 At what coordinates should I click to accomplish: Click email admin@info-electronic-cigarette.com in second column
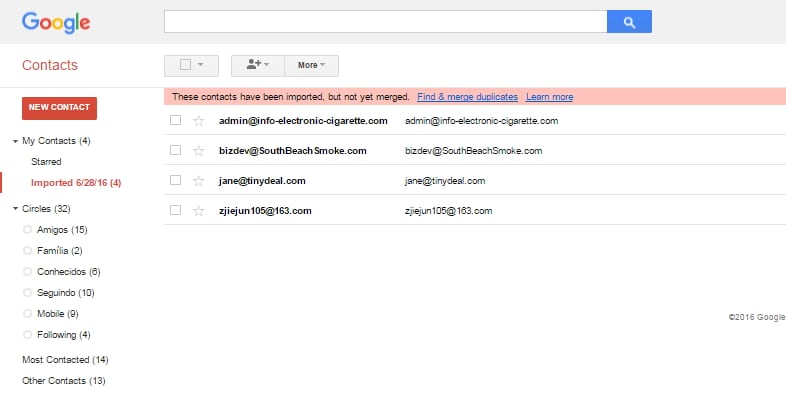tap(482, 121)
